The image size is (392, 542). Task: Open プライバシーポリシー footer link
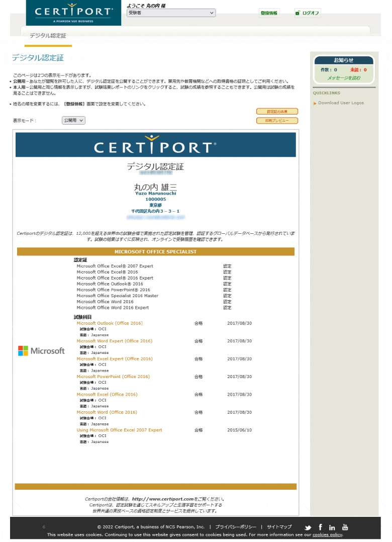coord(236,527)
